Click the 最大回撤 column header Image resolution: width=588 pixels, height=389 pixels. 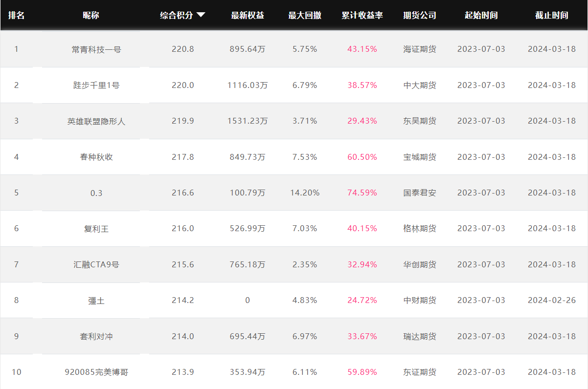[305, 15]
